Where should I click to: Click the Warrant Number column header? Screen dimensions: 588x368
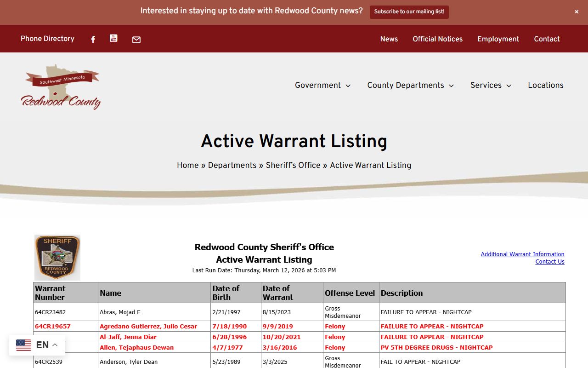66,293
